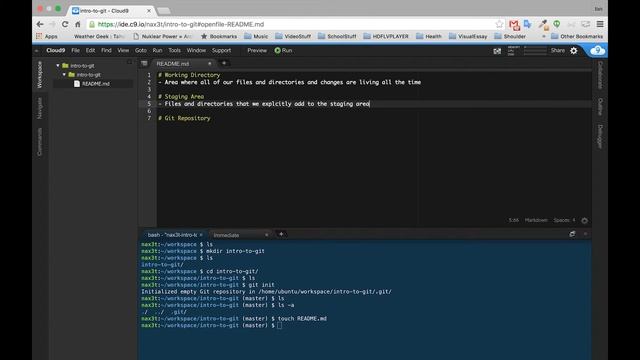Add a new terminal tab with plus
This screenshot has width=640, height=360.
coord(281,234)
